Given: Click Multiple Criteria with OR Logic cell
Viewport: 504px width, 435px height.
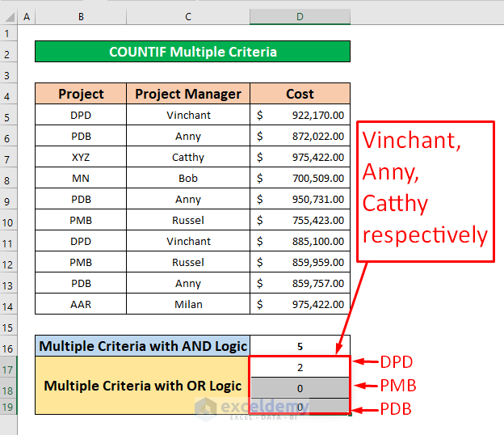Looking at the screenshot, I should [142, 386].
